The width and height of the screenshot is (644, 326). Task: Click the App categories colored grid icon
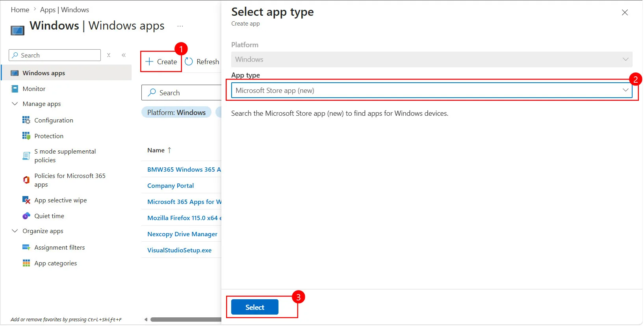tap(26, 263)
